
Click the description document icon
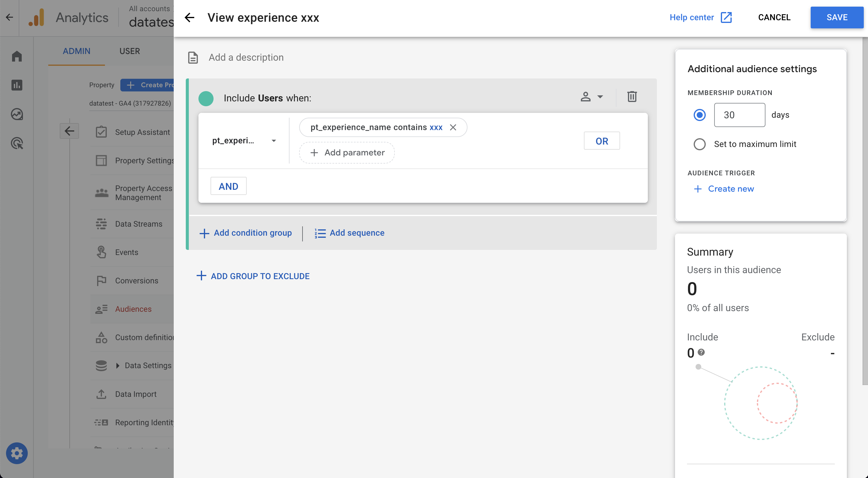point(193,58)
